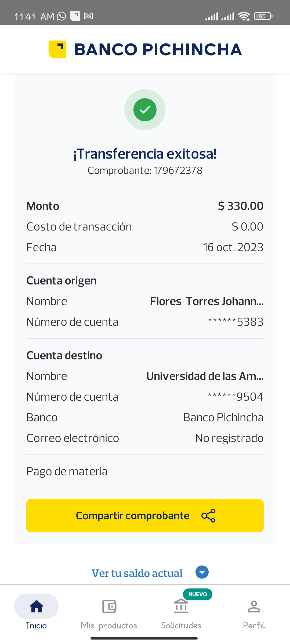Tap the share icon on yellow button

[x=208, y=515]
